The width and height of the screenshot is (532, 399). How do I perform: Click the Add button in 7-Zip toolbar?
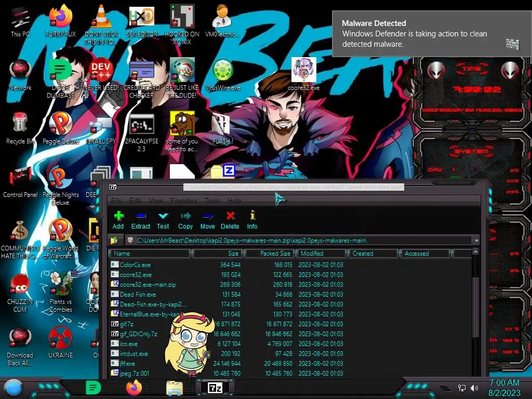pos(118,220)
